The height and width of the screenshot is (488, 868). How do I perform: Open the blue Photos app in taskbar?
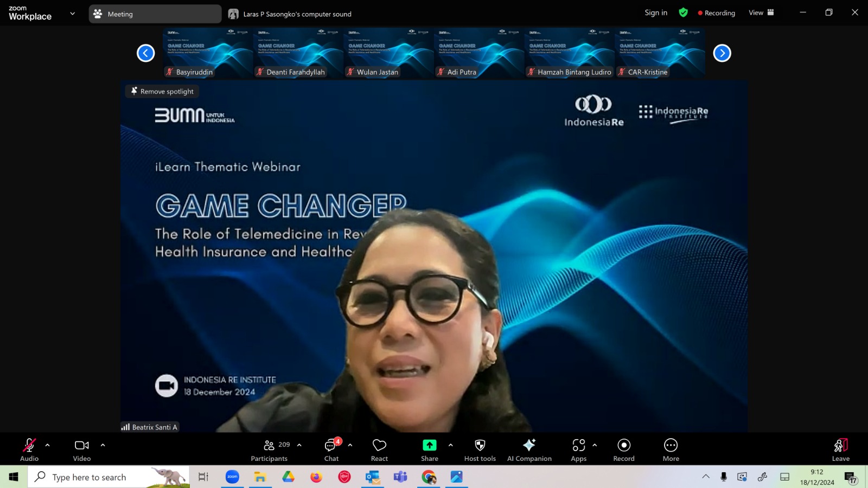[x=457, y=477]
